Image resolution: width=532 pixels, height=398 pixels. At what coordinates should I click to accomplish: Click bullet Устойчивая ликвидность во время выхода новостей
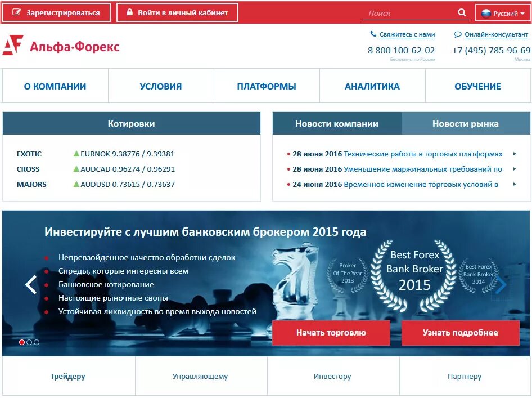(157, 311)
